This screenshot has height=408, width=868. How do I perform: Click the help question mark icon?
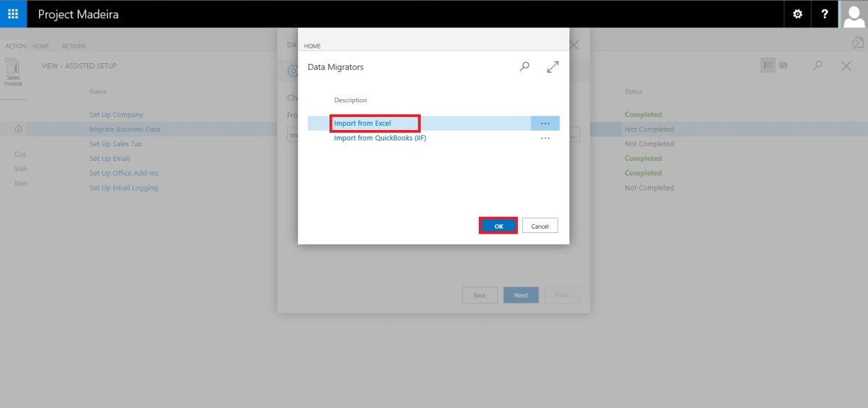(825, 14)
